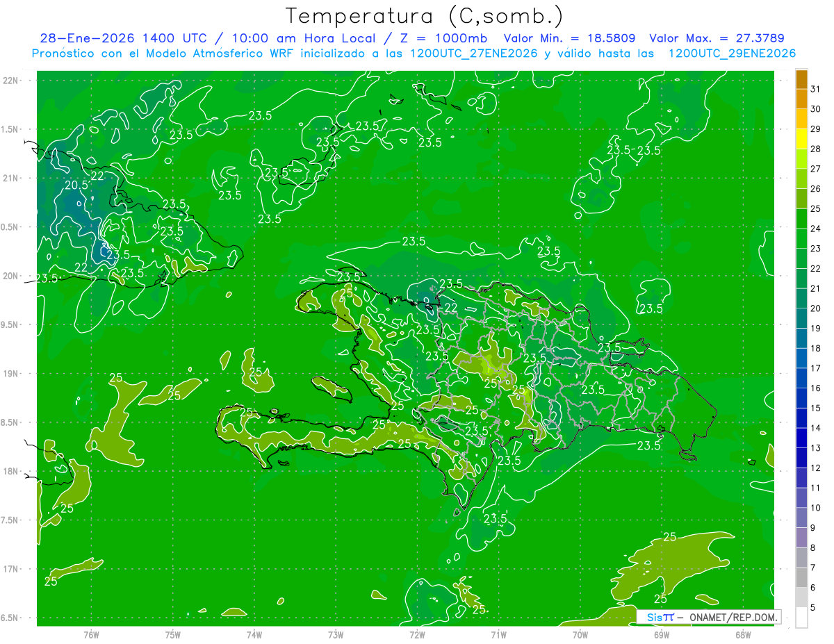Click the teal legend color block between 19 and 20
This screenshot has width=834, height=644.
(801, 318)
